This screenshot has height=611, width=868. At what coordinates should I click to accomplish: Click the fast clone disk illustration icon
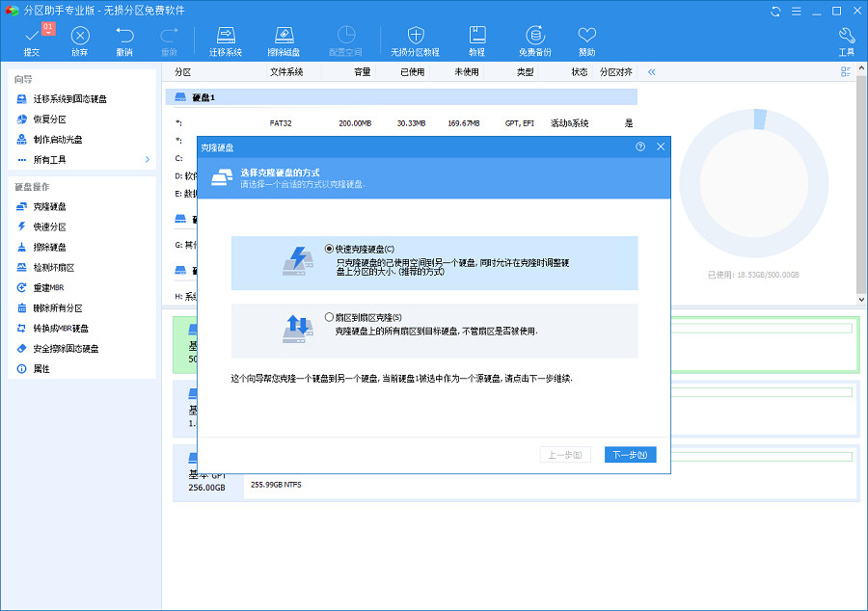(299, 261)
